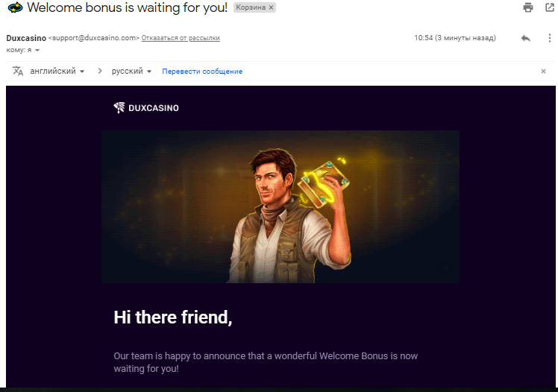Click the Перевести сообщение link
This screenshot has width=558, height=392.
[x=202, y=72]
